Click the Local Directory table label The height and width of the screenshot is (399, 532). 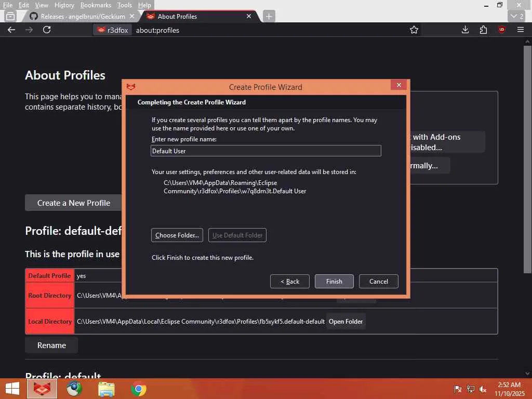pos(49,321)
